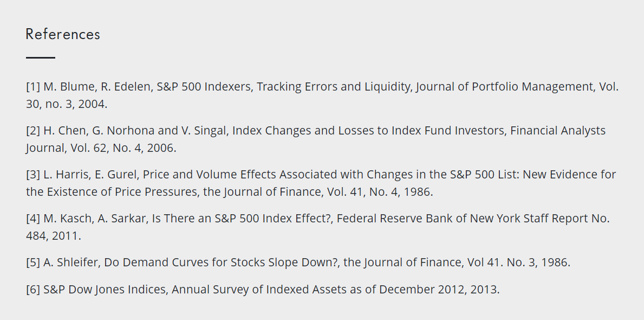The image size is (644, 320).
Task: Click 'Vol. 41, No. 4, 1986.' text
Action: tap(380, 192)
